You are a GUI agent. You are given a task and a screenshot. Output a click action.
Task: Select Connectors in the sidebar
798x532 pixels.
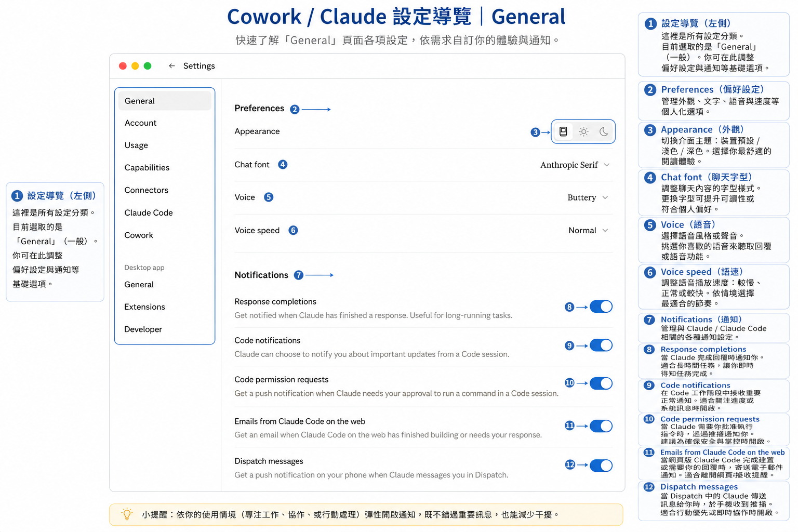click(147, 190)
